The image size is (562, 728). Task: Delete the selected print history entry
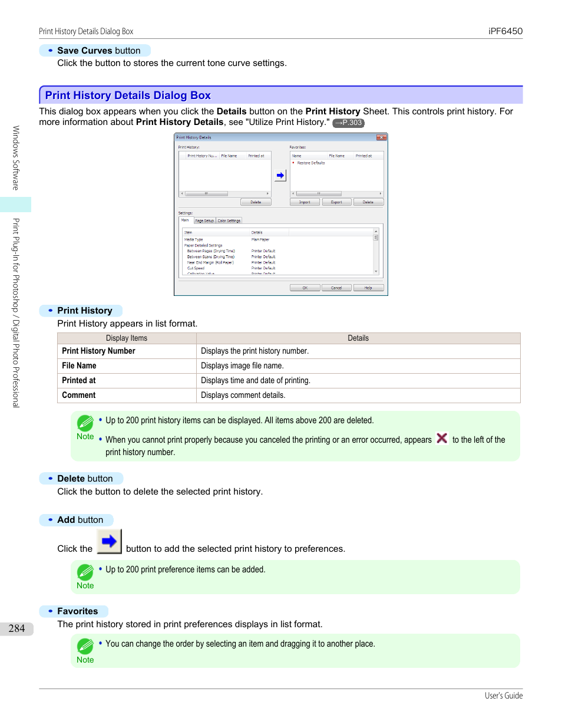tap(256, 202)
